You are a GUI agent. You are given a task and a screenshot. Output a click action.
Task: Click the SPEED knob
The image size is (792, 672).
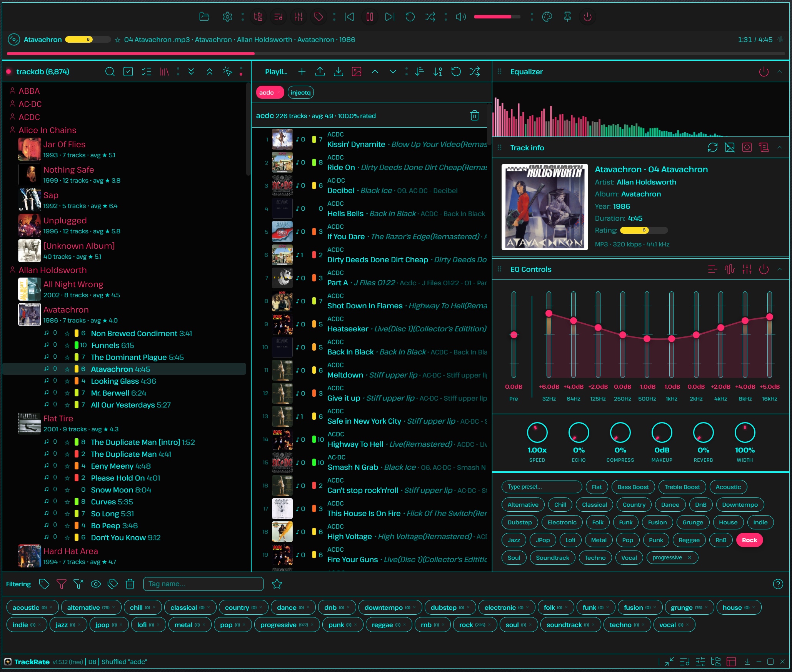pos(537,432)
